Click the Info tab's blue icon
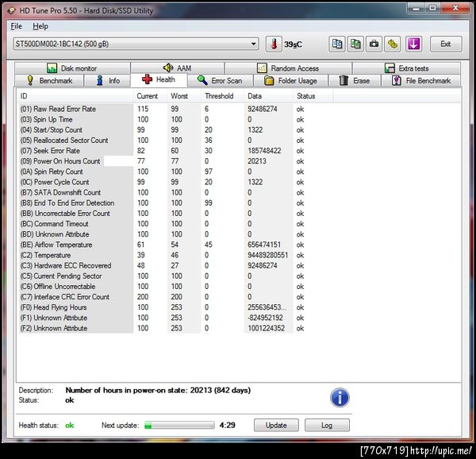Viewport: 476px width, 459px height. [100, 80]
